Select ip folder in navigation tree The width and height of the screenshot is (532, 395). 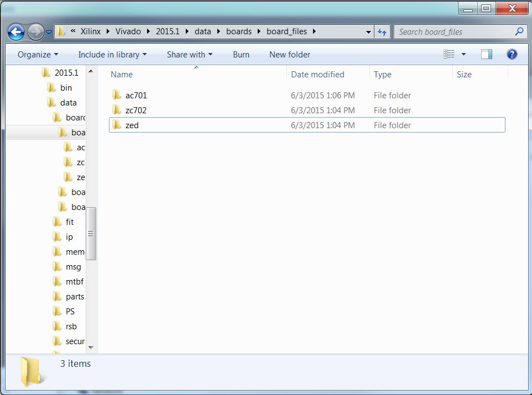coord(69,236)
